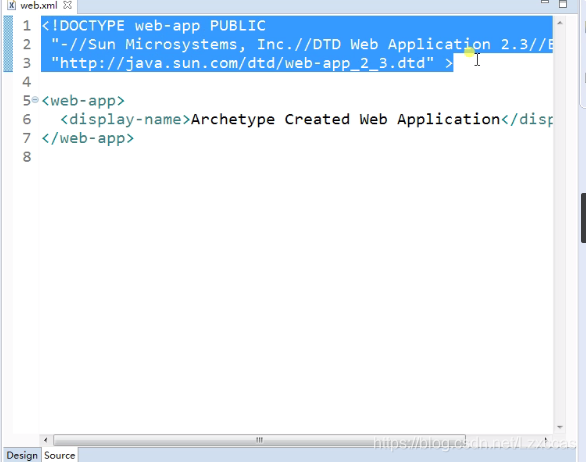Select the web.xml editor tab
The height and width of the screenshot is (462, 586).
pos(39,5)
